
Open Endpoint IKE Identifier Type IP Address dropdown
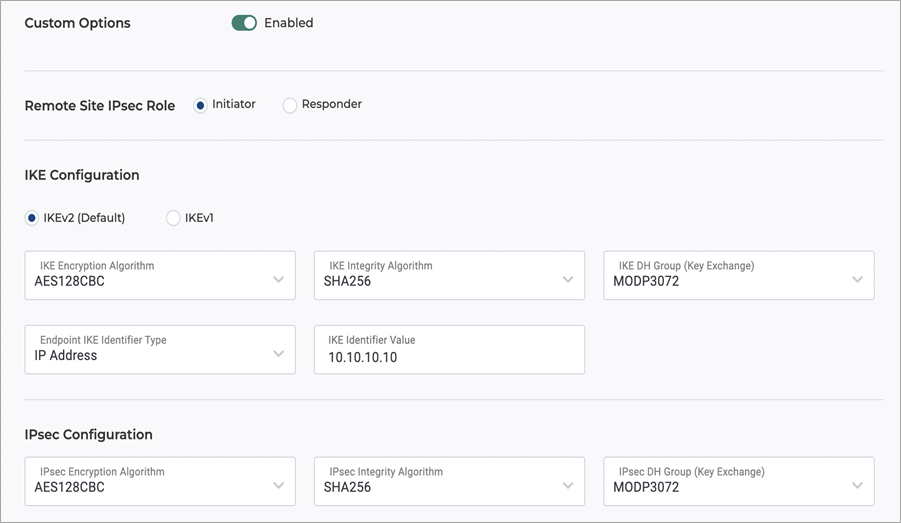click(160, 349)
